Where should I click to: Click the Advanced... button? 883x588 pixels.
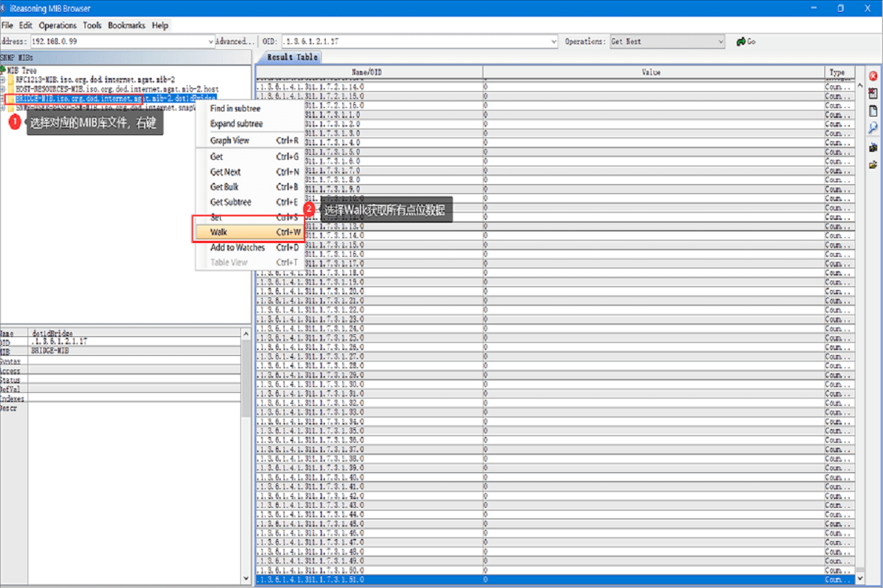235,42
